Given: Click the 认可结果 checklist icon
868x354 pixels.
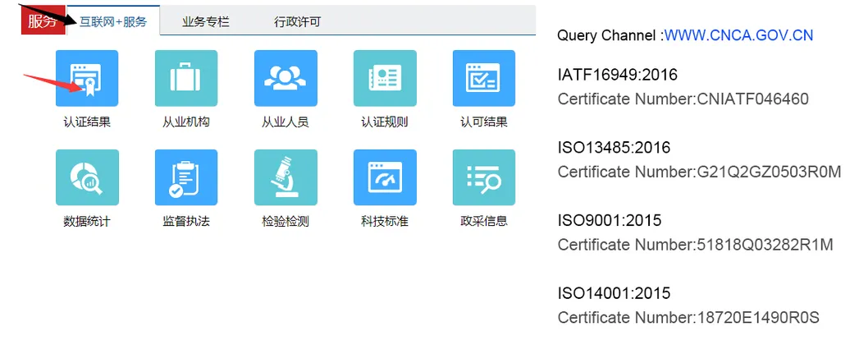Looking at the screenshot, I should click(483, 78).
